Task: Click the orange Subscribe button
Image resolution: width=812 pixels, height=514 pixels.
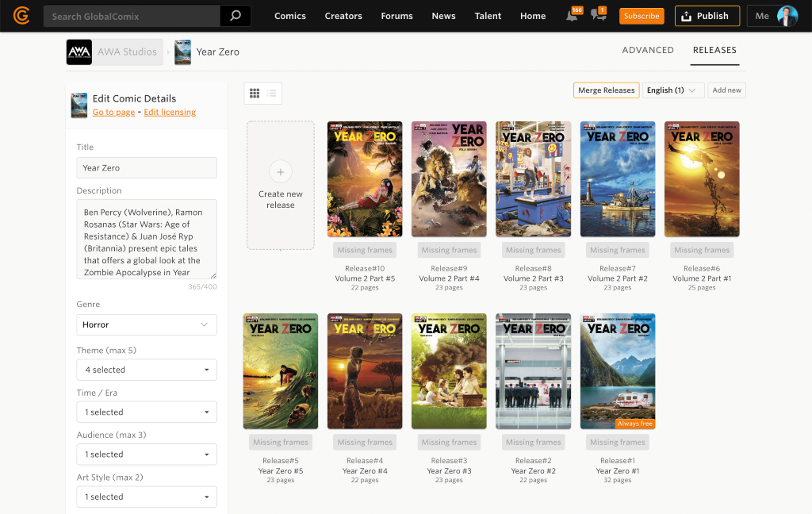Action: [x=642, y=16]
